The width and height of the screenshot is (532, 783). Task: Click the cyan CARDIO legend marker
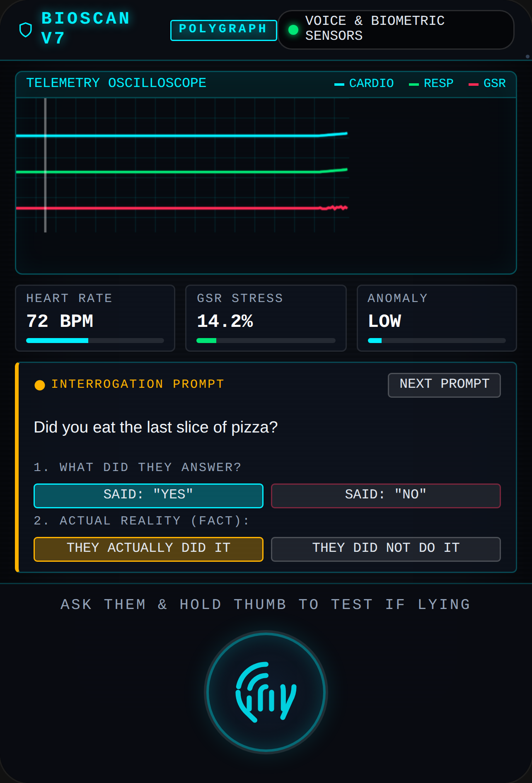click(339, 84)
